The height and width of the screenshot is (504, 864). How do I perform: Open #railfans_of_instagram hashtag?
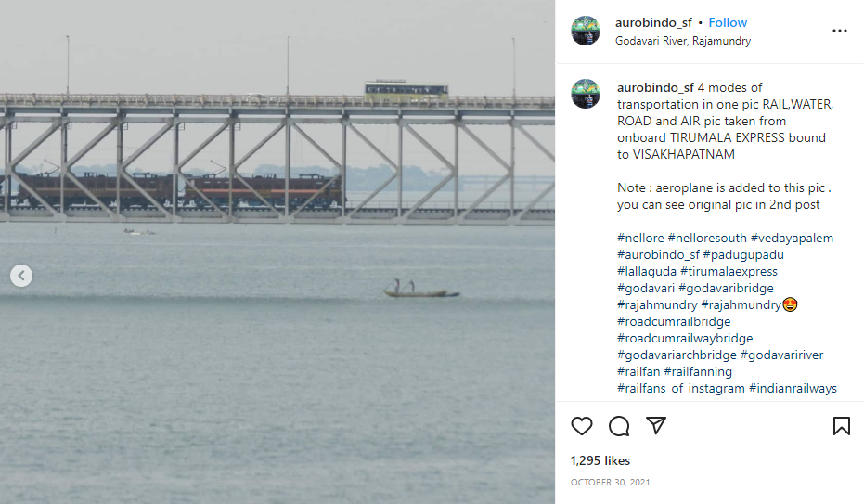point(680,388)
